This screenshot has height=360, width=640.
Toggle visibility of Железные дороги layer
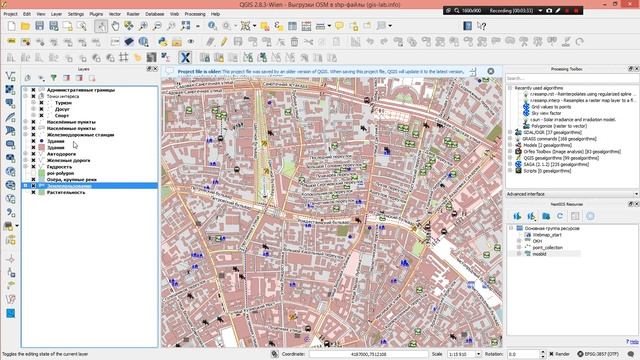coord(33,160)
